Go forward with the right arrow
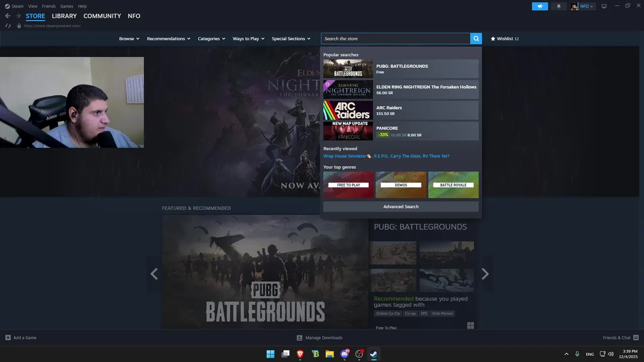This screenshot has width=644, height=362. [x=18, y=16]
